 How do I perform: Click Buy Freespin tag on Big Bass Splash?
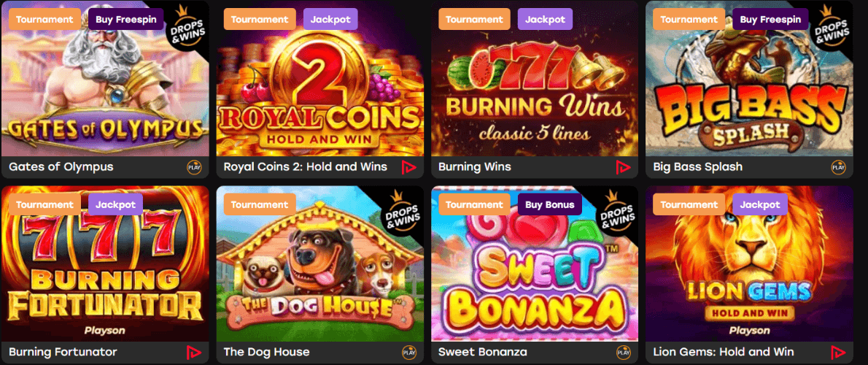pyautogui.click(x=770, y=20)
